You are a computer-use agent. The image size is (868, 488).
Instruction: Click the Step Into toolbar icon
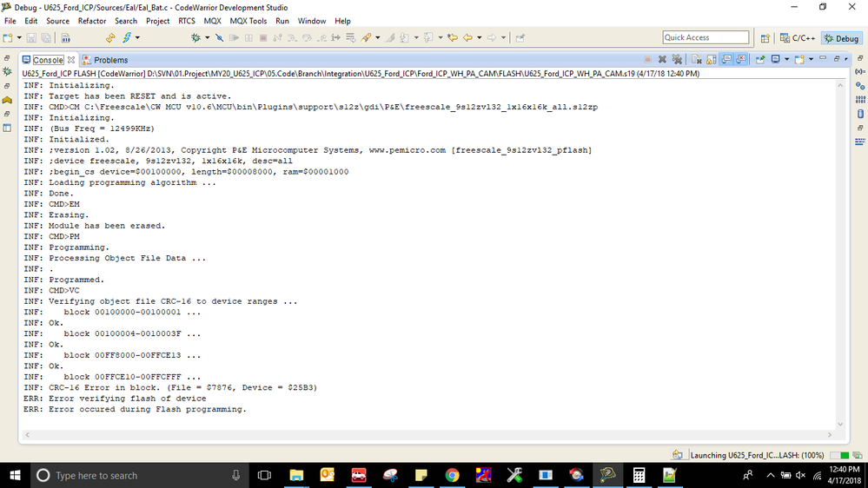(292, 37)
